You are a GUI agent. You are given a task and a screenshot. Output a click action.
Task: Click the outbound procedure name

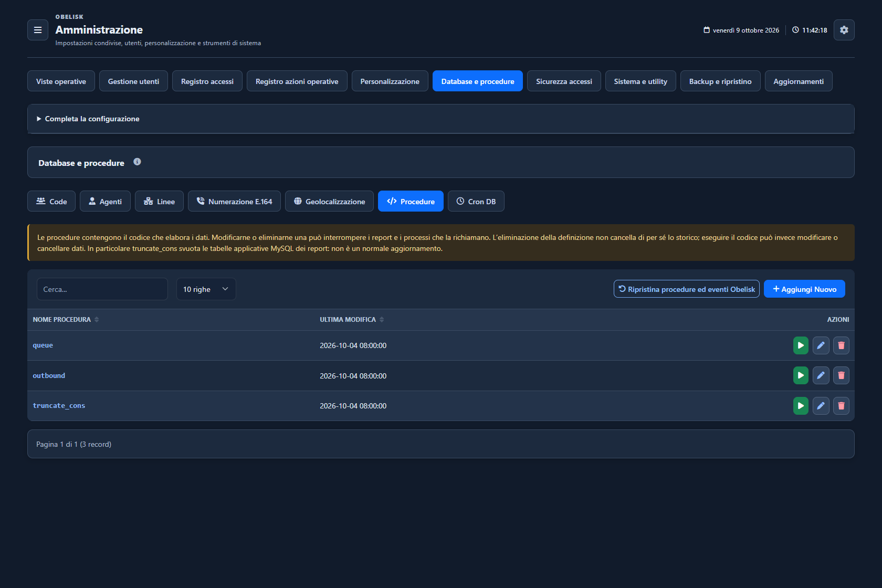[49, 375]
